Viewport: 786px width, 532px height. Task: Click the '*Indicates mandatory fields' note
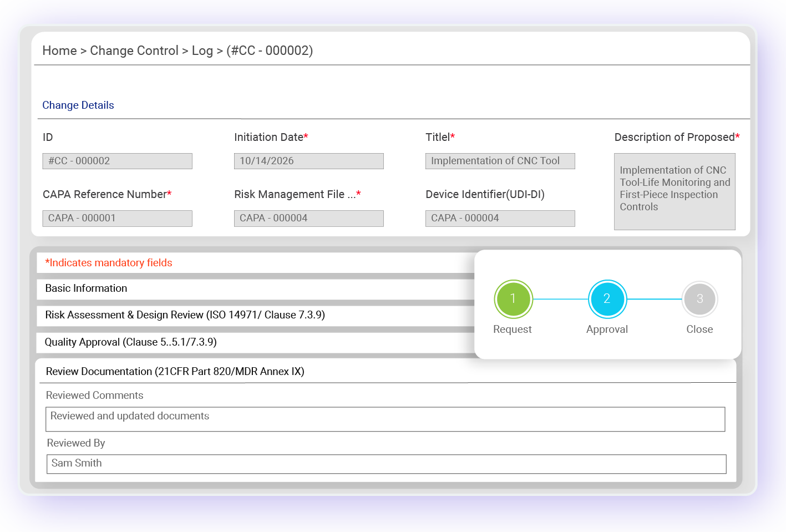pyautogui.click(x=109, y=263)
